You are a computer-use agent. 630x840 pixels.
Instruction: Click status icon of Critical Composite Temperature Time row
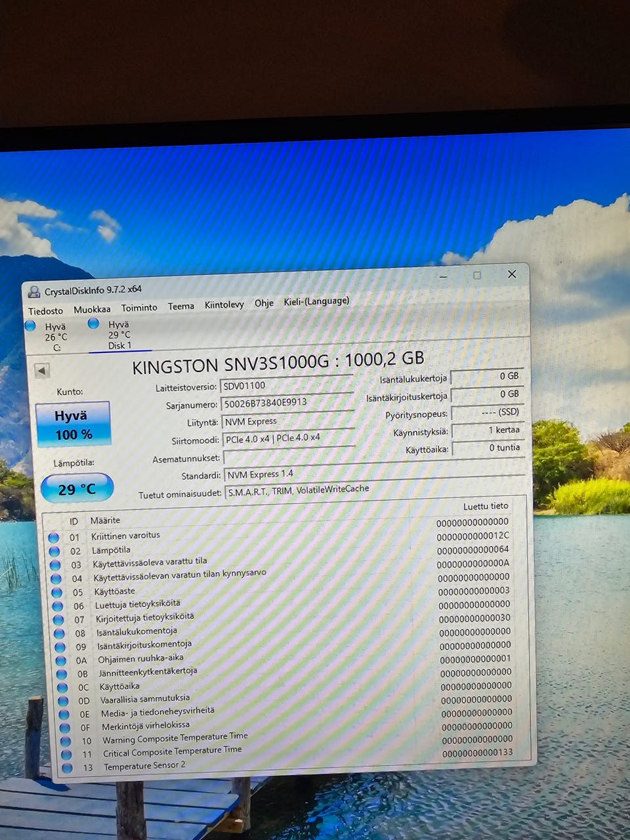[66, 755]
